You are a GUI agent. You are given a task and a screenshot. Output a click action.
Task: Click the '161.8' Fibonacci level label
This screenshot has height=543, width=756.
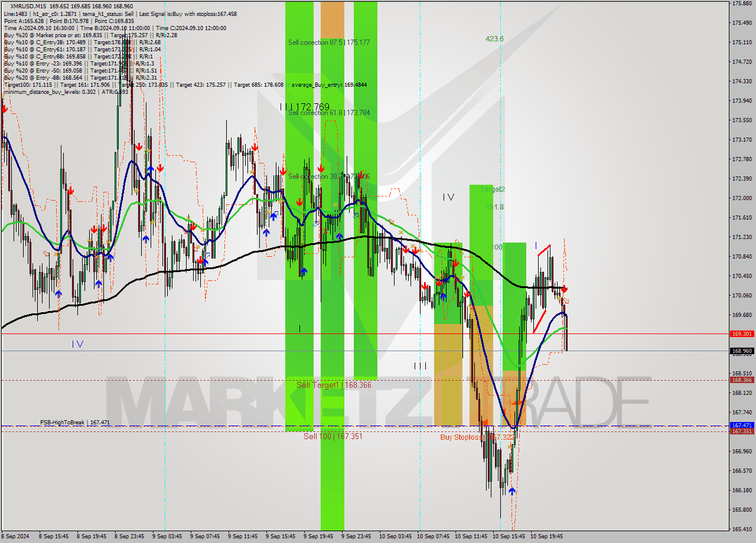point(494,207)
